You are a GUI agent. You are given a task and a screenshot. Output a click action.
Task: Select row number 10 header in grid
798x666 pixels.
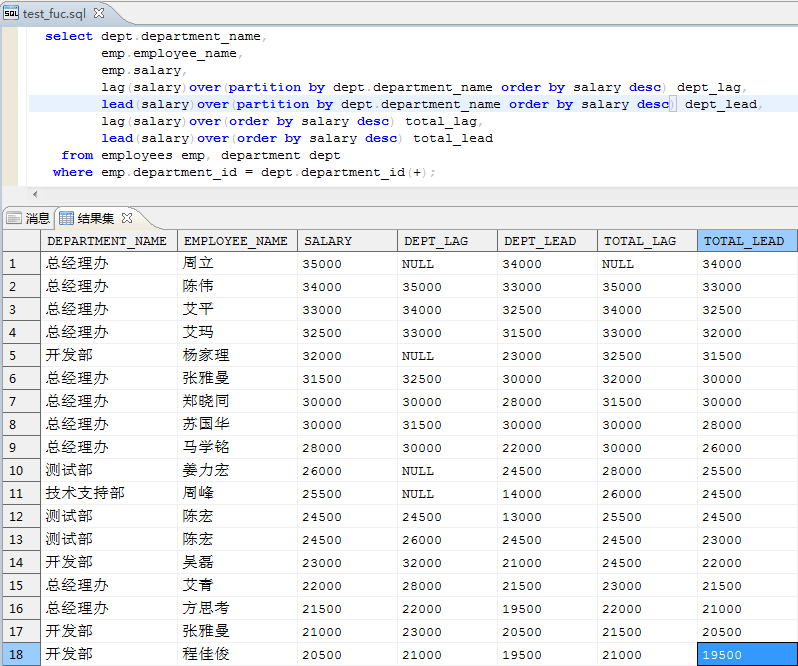tap(20, 471)
